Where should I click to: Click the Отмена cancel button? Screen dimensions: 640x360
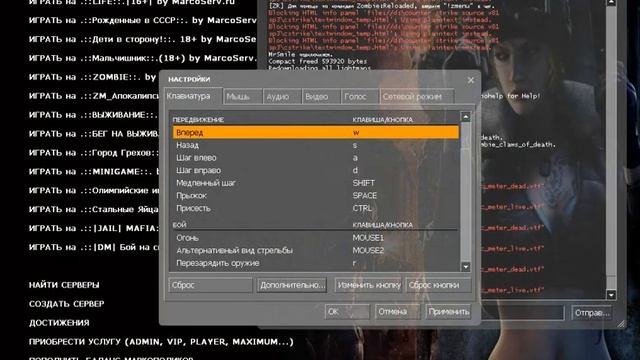[x=397, y=312]
